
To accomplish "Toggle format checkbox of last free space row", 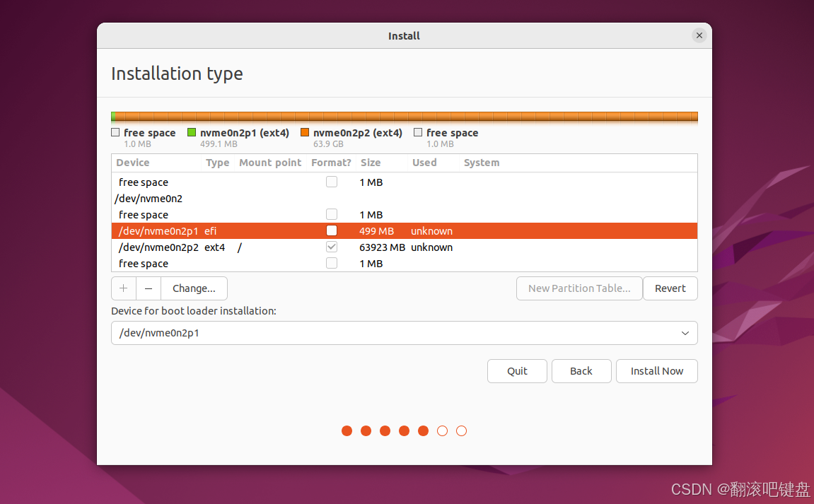I will (x=332, y=263).
